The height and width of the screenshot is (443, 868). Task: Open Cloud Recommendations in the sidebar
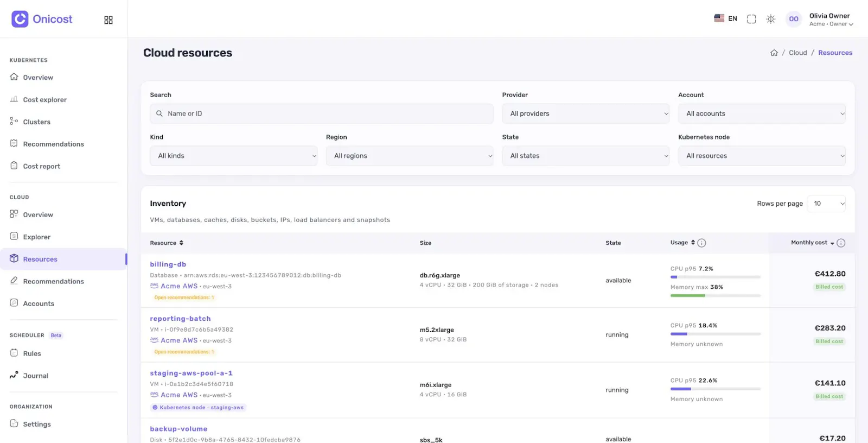(53, 282)
